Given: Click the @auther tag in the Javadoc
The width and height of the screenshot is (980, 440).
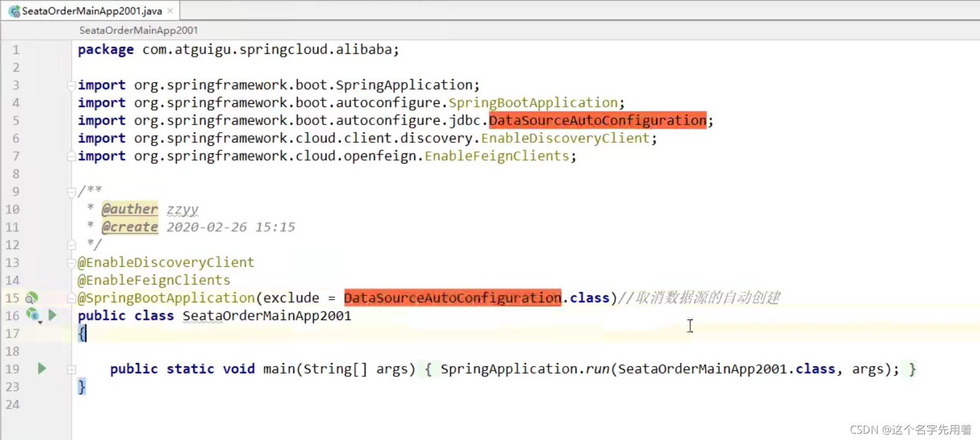Looking at the screenshot, I should (x=130, y=209).
